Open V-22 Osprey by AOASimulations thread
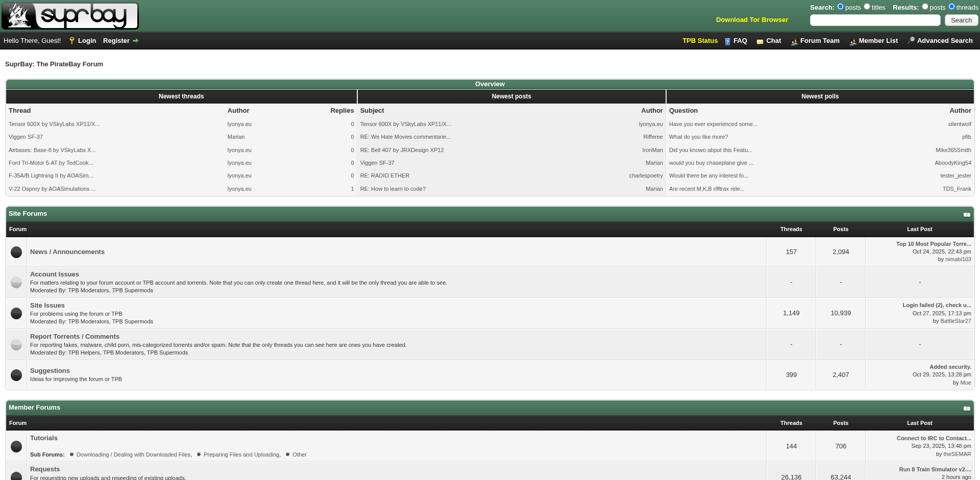Screen dimensions: 980x480 [52, 189]
